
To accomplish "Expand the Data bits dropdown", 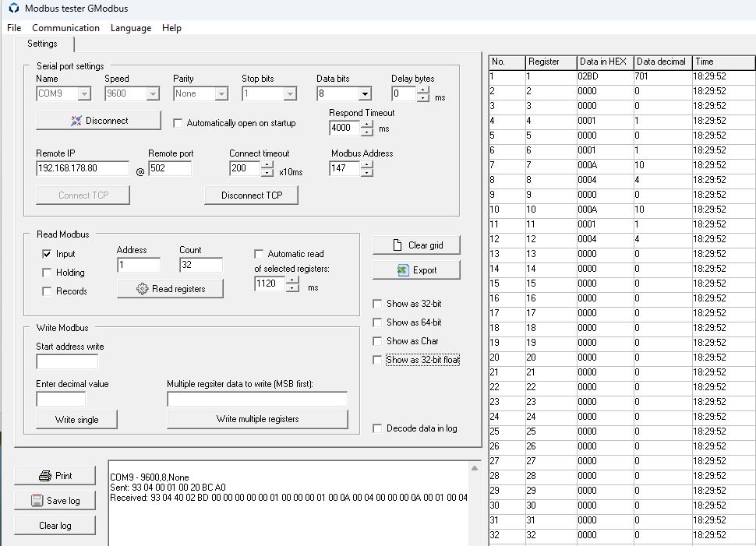I will pos(365,94).
